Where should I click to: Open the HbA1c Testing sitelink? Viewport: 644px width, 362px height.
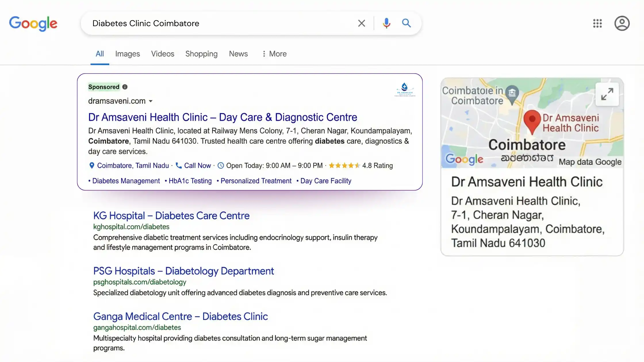190,181
